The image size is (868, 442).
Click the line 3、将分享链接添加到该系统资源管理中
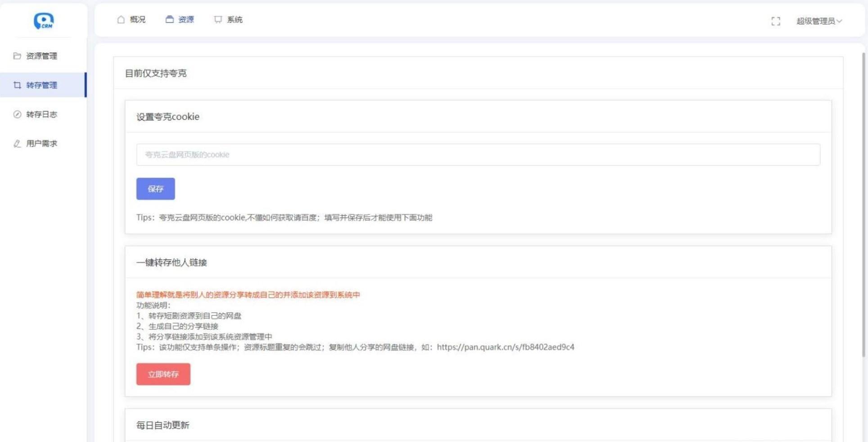click(x=204, y=337)
